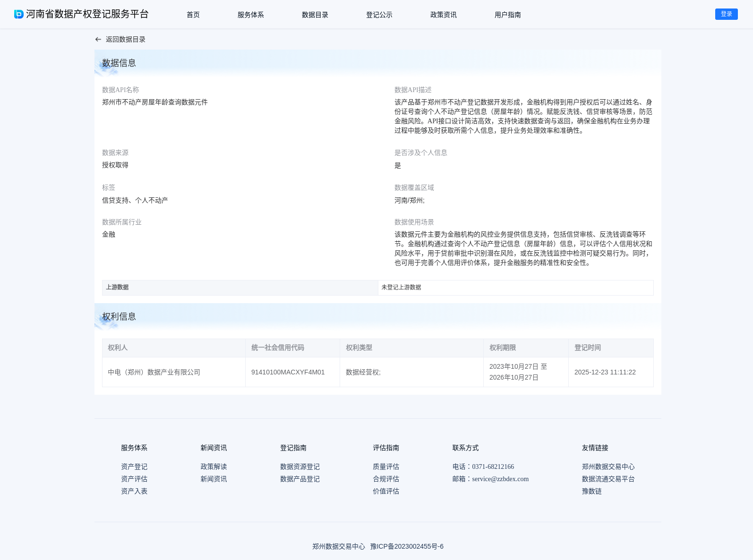
Task: Click the 数据使用场景 field label
Action: [414, 222]
